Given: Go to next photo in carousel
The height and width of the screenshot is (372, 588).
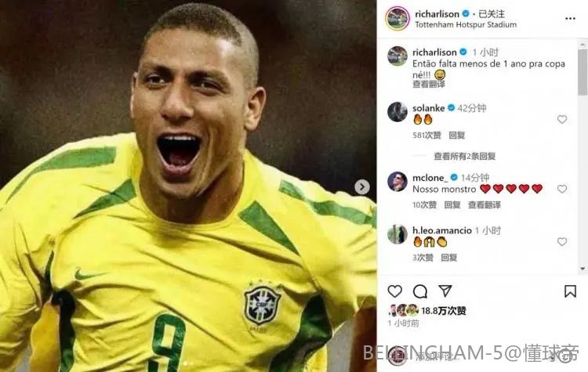Looking at the screenshot, I should 362,186.
